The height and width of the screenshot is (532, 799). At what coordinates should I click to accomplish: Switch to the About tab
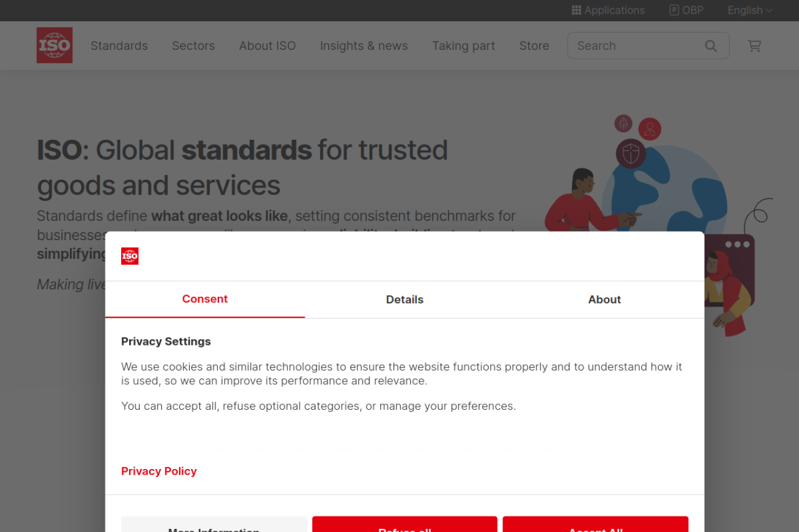pos(604,299)
